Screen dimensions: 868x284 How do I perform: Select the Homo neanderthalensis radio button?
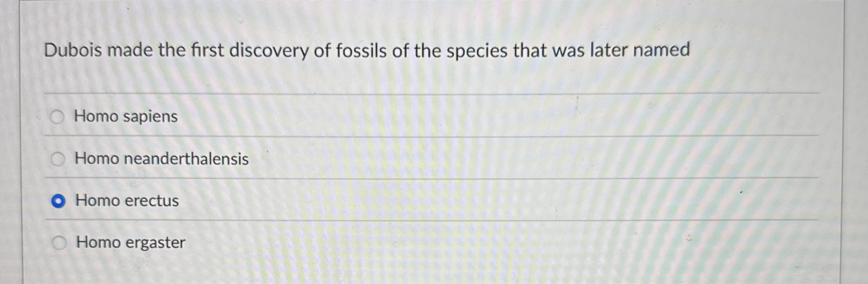59,159
